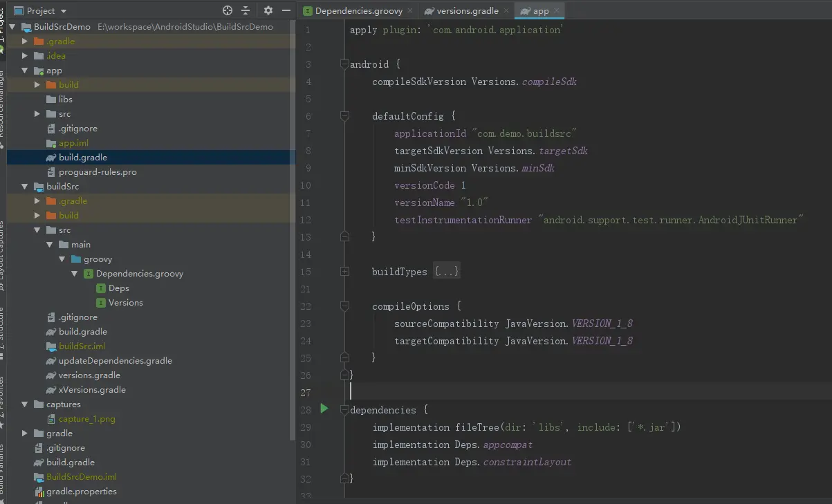Run the dependencies block via green arrow
832x504 pixels.
(324, 409)
